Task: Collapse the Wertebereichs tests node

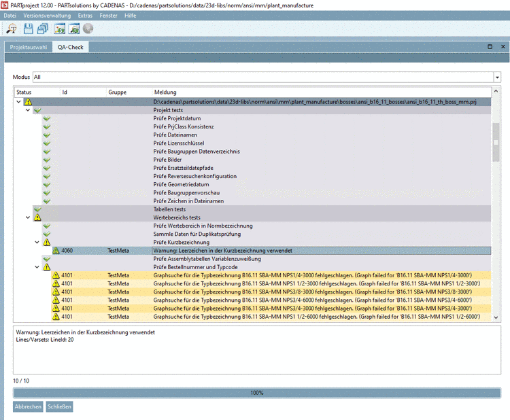Action: [28, 217]
